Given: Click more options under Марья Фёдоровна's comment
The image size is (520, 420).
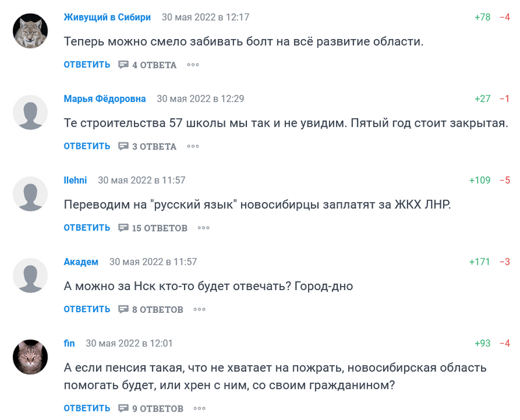Looking at the screenshot, I should (193, 146).
